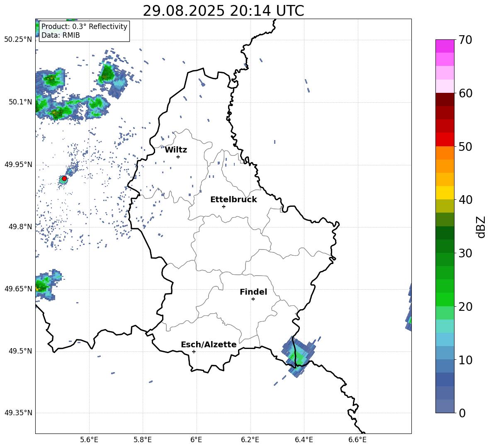Click the 6°E longitude label
The image size is (491, 448).
coord(196,440)
